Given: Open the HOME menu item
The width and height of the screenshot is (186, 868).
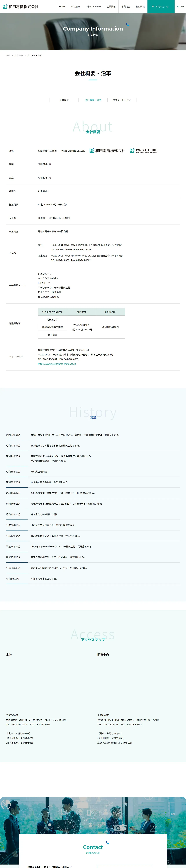Looking at the screenshot, I should pos(62,6).
